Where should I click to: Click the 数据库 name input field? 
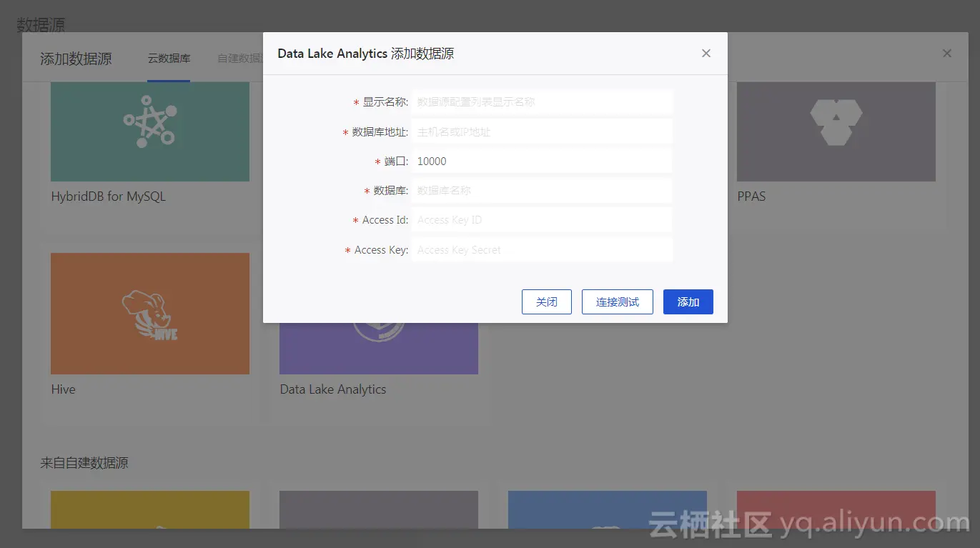(542, 191)
